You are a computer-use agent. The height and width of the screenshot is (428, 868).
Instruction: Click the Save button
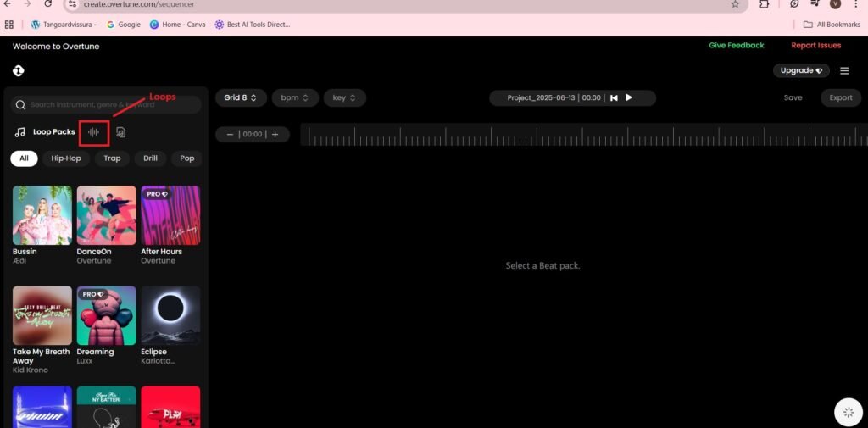coord(793,98)
